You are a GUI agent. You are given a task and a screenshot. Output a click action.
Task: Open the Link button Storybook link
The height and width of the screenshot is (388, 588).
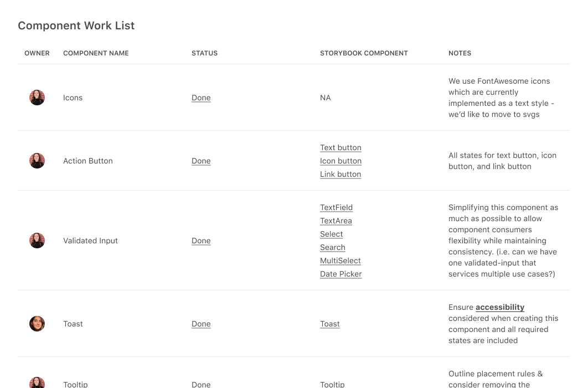coord(340,174)
